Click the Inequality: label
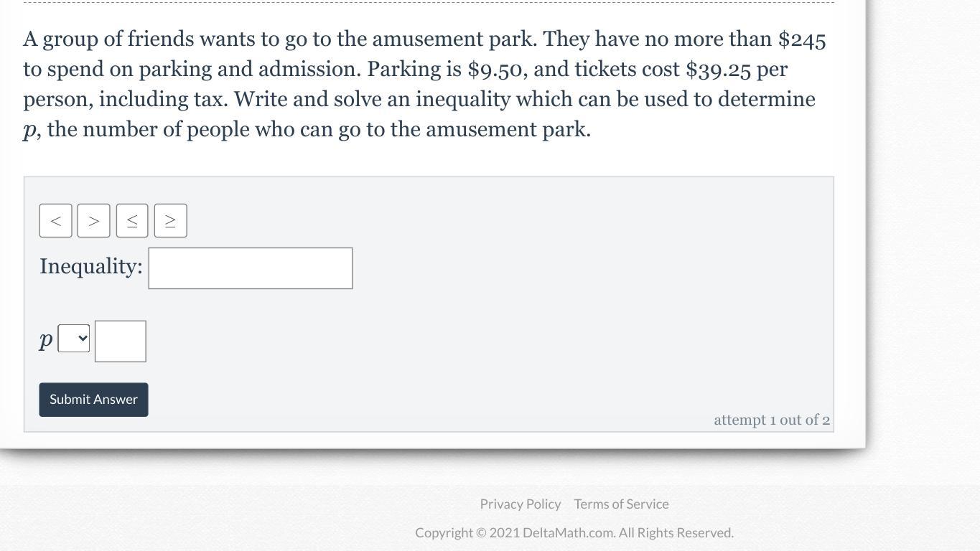 [91, 267]
